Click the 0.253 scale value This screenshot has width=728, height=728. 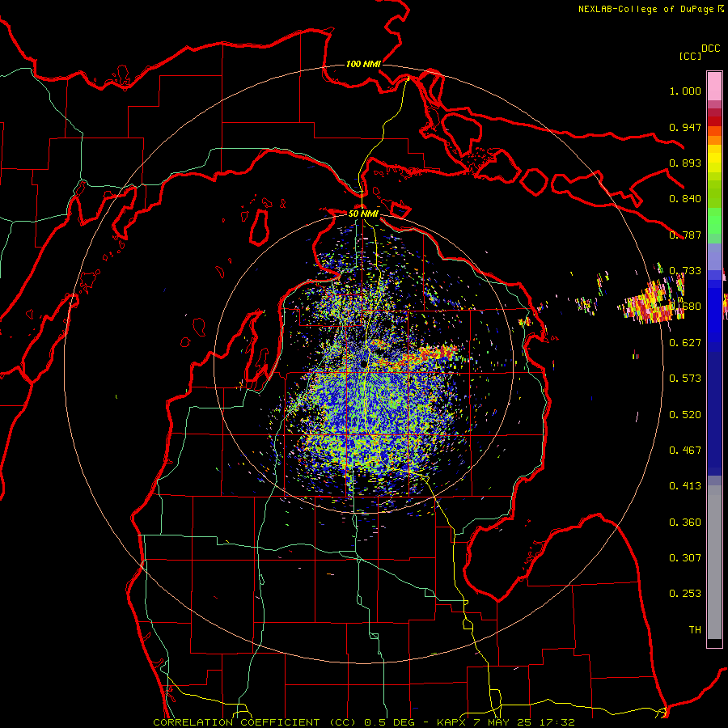click(685, 594)
